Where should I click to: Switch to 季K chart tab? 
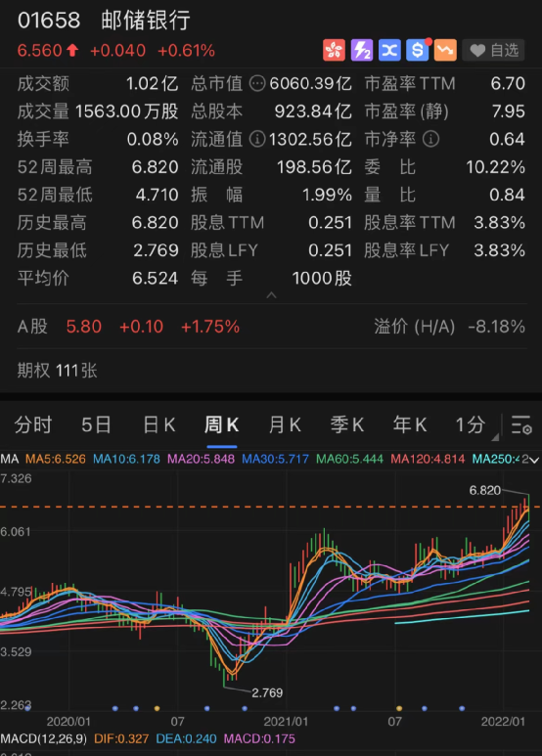click(x=346, y=425)
